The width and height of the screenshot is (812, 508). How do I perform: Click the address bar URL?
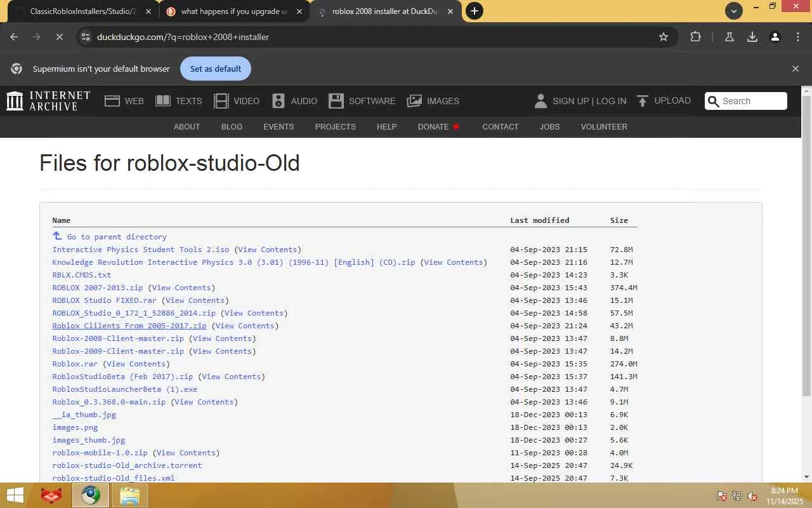coord(183,37)
